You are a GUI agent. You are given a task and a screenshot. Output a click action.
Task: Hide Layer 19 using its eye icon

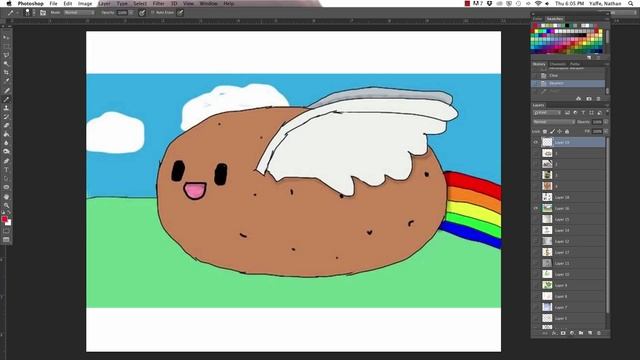coord(536,142)
